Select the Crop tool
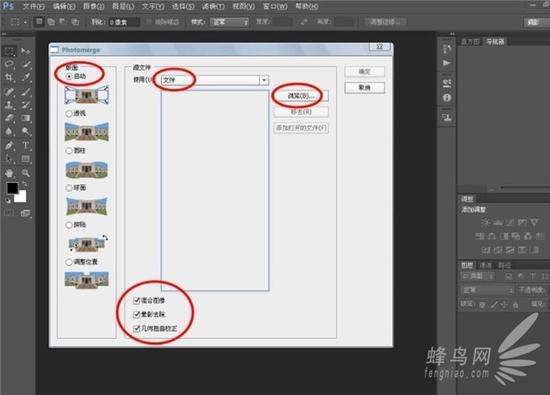 coord(9,78)
